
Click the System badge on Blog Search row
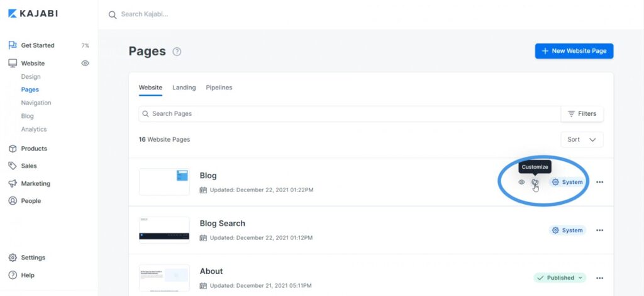568,231
